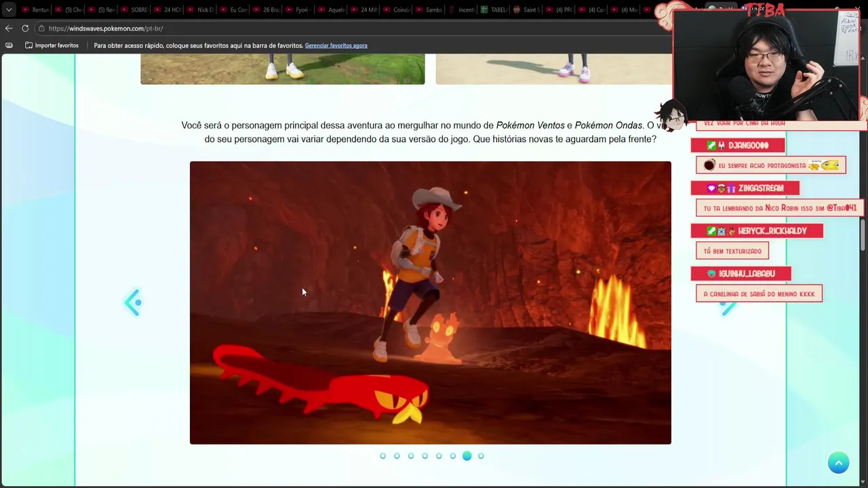The height and width of the screenshot is (488, 868).
Task: Click the IGUINHU_LABABU chat username
Action: click(x=747, y=274)
